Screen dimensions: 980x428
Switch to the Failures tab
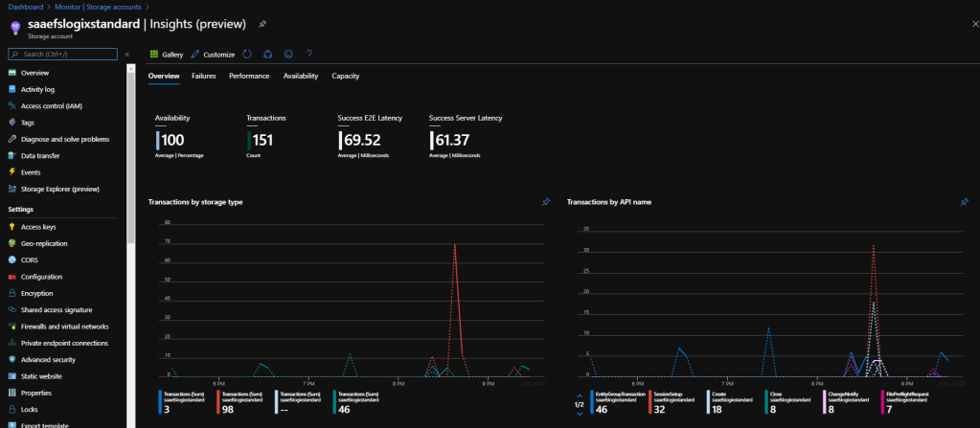(204, 76)
